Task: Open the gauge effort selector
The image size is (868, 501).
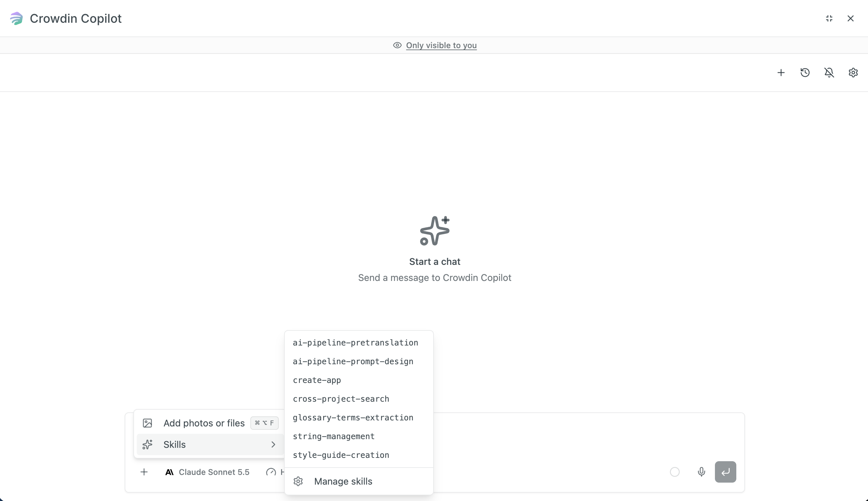Action: [x=275, y=472]
